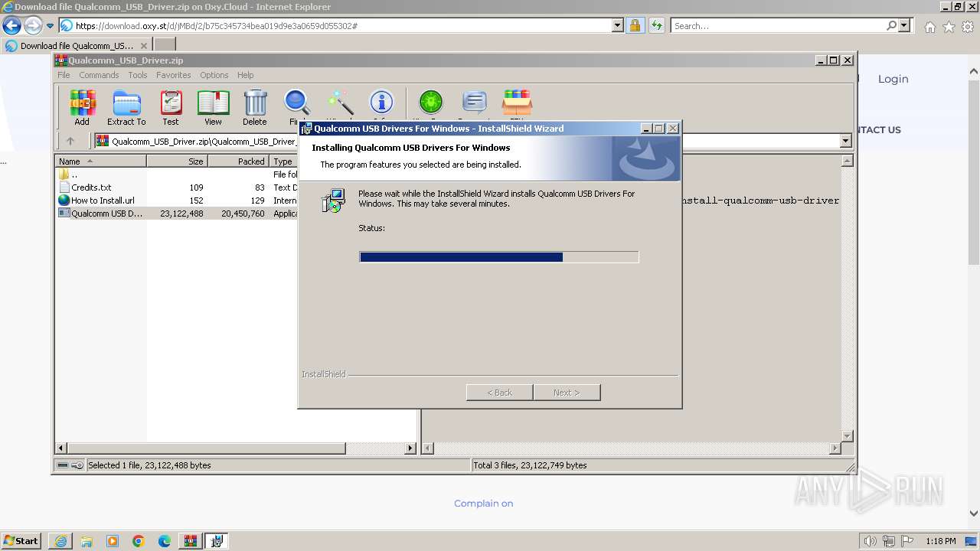
Task: Click the Login link on the webpage
Action: point(893,79)
